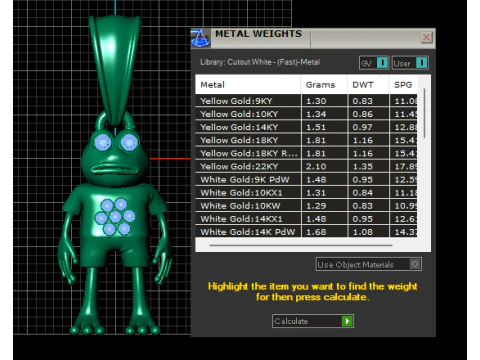The width and height of the screenshot is (480, 360).
Task: Select the Yellow Gold:9KY row
Action: click(306, 101)
